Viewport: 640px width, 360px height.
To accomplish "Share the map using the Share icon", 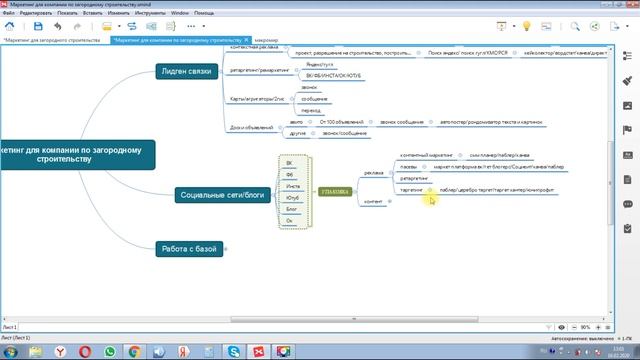I will [595, 26].
